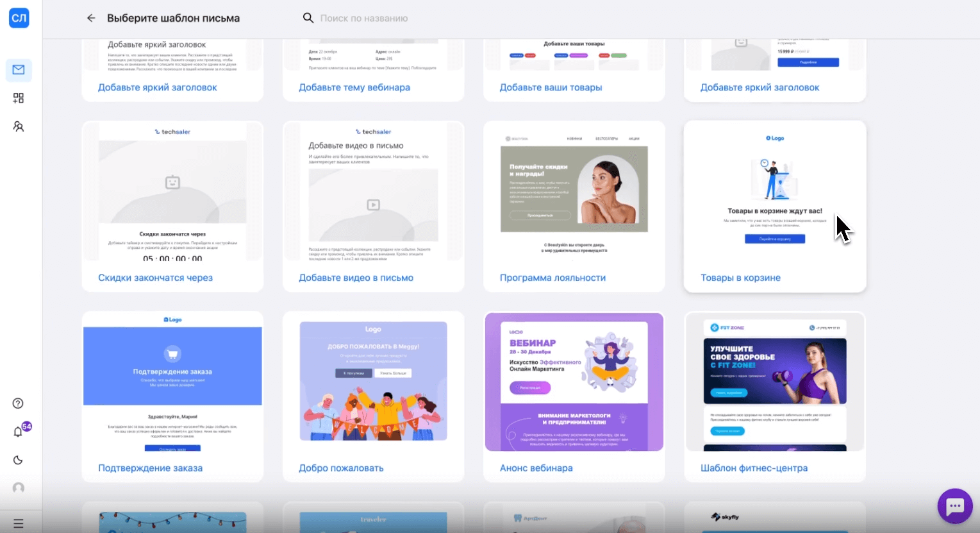The image size is (980, 533).
Task: Open 'Добавьте видео в письмо' template link
Action: (356, 278)
